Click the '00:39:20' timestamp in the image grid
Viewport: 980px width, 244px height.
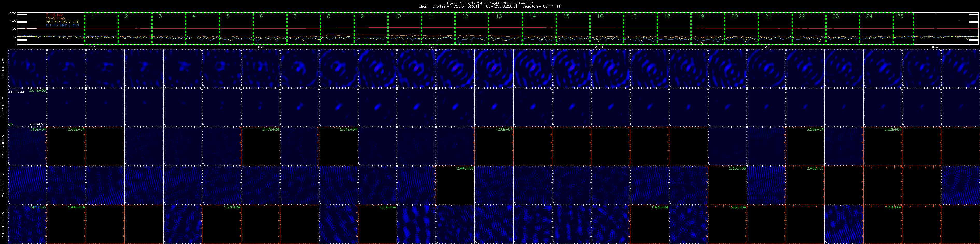point(38,124)
